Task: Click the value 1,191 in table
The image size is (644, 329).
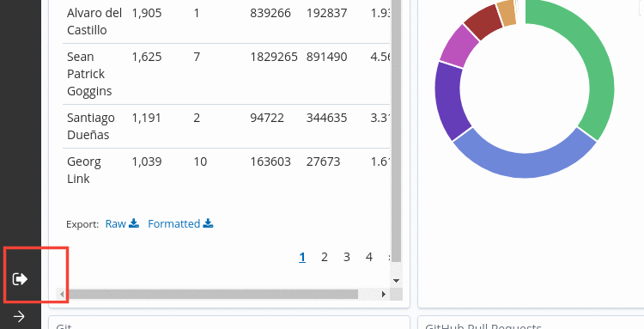Action: pyautogui.click(x=147, y=118)
